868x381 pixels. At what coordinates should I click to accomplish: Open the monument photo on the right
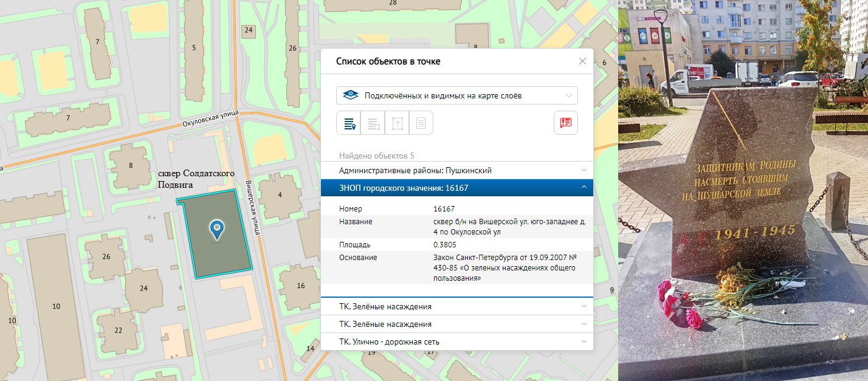click(x=743, y=190)
